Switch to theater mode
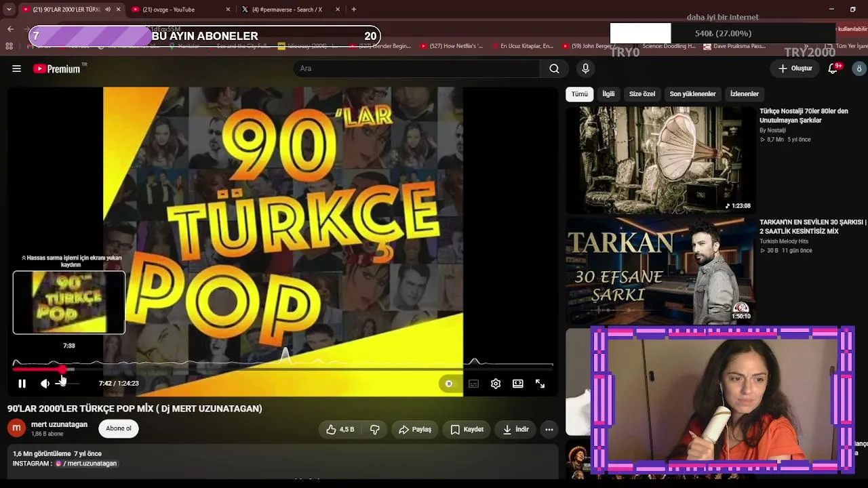Image resolution: width=868 pixels, height=488 pixels. (518, 384)
